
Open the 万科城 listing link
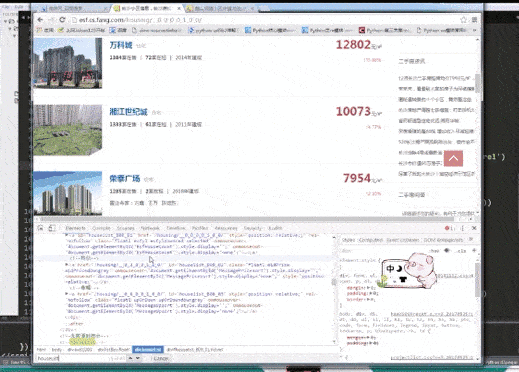[x=121, y=45]
